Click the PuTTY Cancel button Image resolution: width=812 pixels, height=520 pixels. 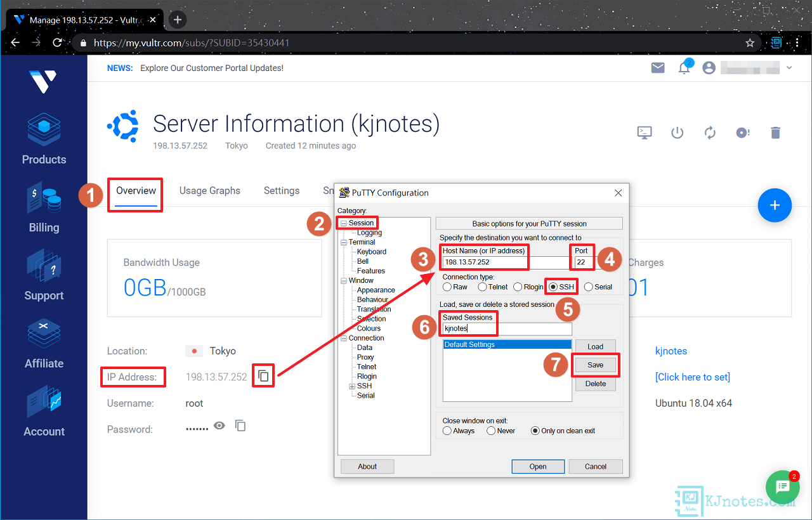pyautogui.click(x=596, y=466)
